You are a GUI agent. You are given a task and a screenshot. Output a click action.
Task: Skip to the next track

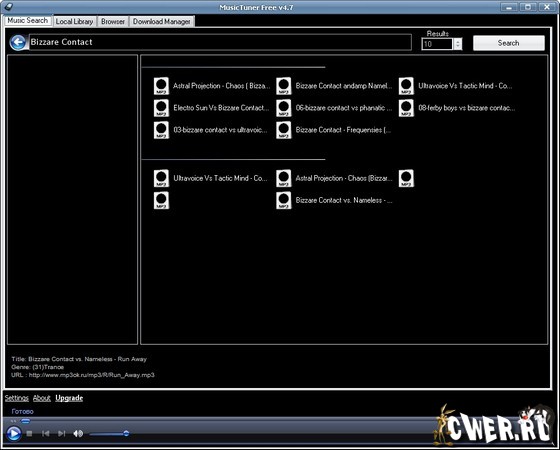[x=61, y=434]
